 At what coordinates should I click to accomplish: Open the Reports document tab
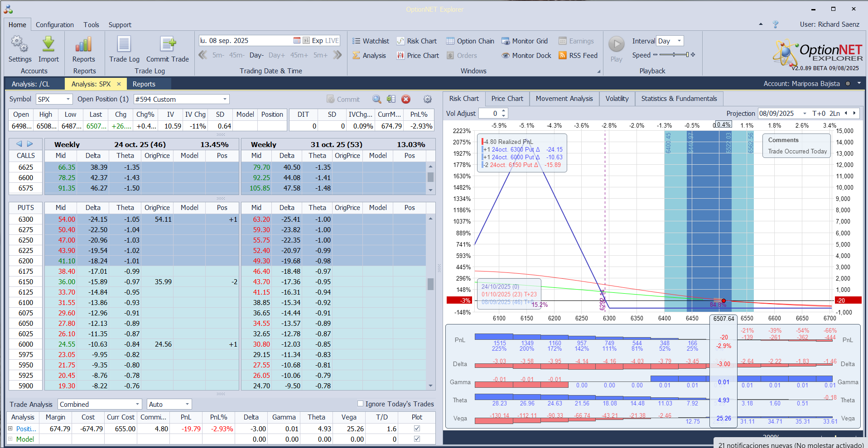[x=144, y=84]
